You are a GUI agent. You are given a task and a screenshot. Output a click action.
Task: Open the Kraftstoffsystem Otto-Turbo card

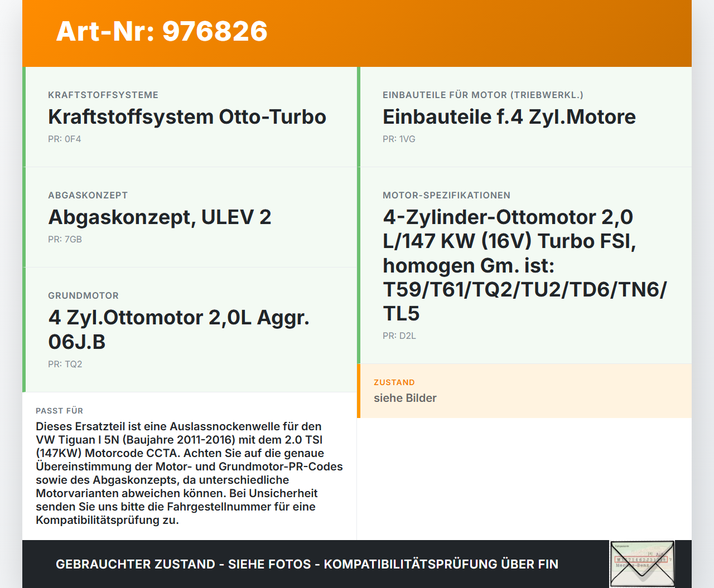[x=187, y=117]
